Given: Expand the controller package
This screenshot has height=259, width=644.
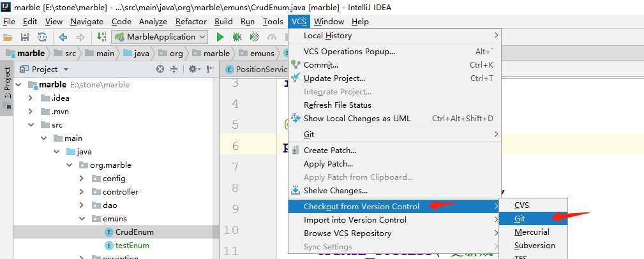Looking at the screenshot, I should click(x=82, y=191).
